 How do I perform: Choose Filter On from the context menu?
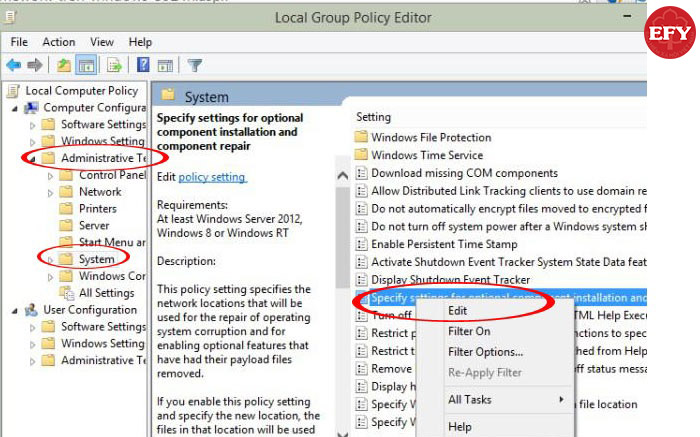tap(469, 331)
